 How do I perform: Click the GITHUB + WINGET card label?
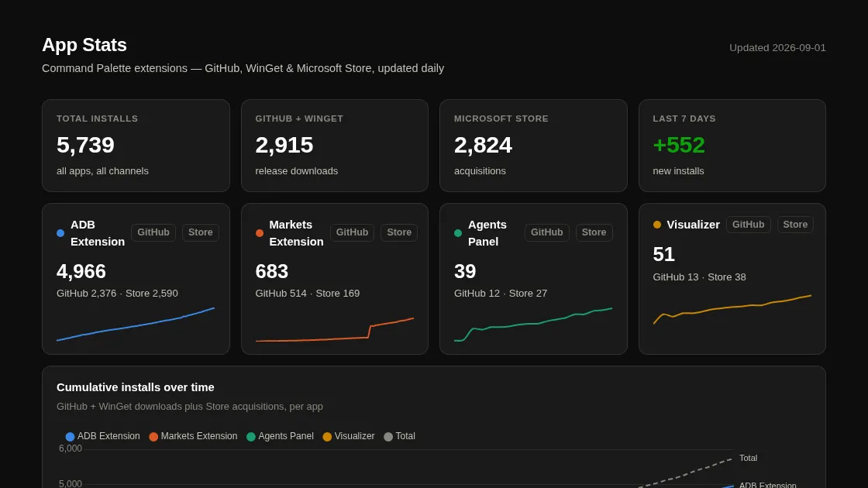click(x=299, y=119)
